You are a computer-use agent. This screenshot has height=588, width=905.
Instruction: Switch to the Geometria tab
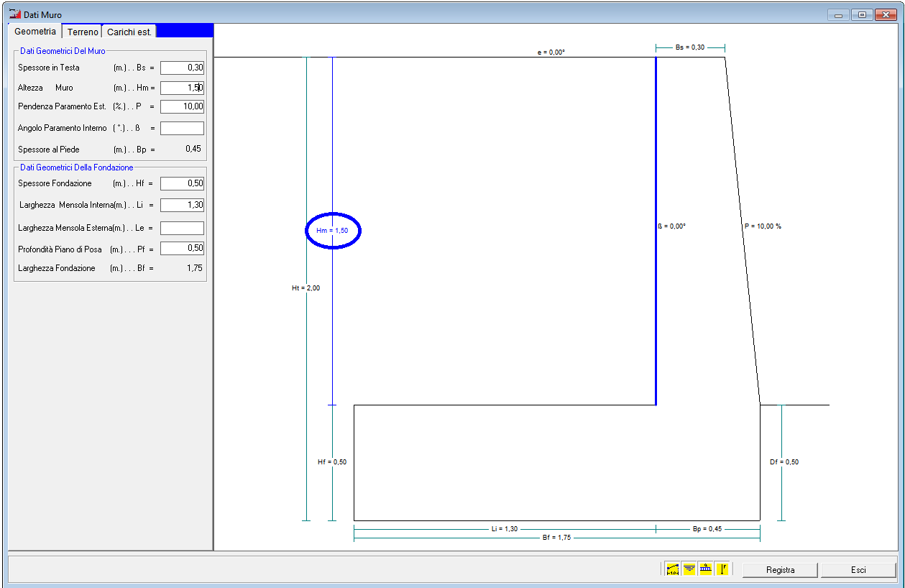35,32
